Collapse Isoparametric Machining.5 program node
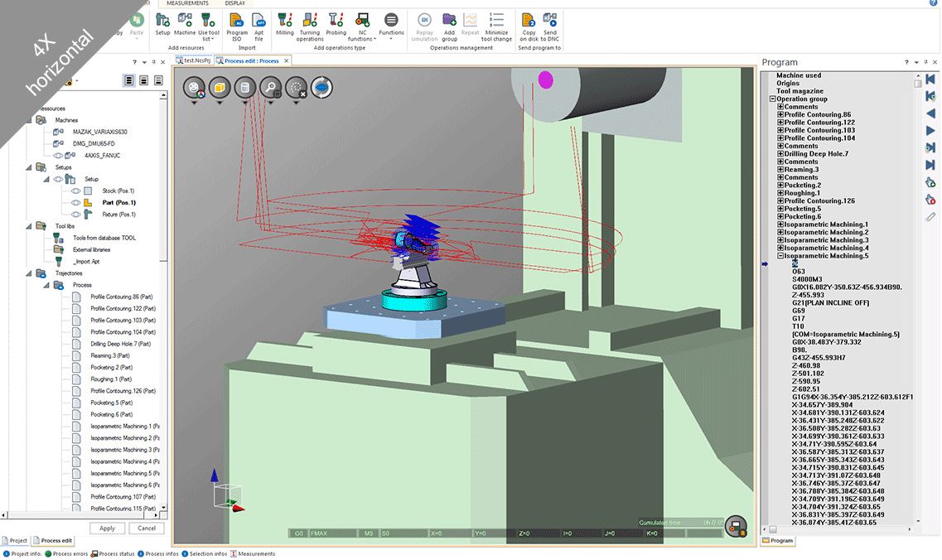 click(x=780, y=256)
